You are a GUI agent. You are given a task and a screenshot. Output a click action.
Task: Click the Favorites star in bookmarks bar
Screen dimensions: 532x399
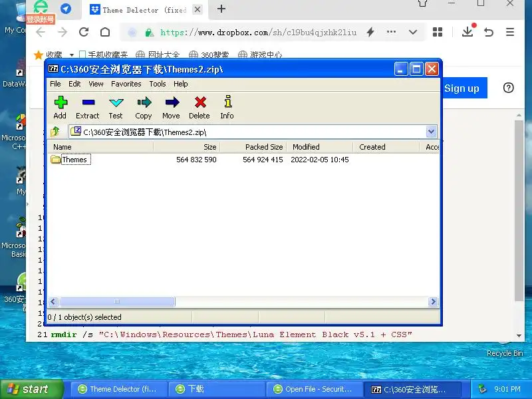[x=39, y=55]
